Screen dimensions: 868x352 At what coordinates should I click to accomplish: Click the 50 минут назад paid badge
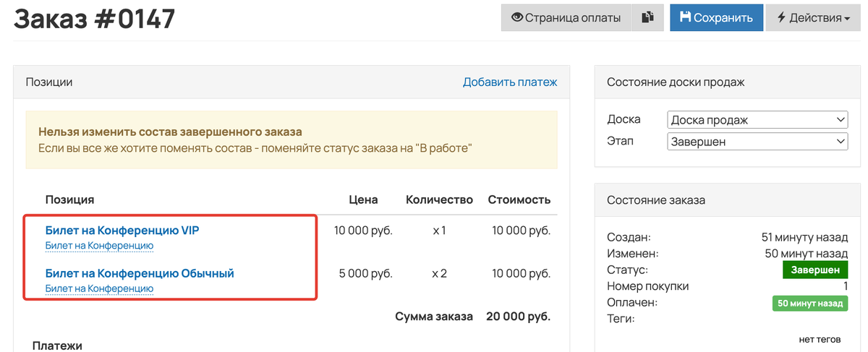pyautogui.click(x=809, y=304)
